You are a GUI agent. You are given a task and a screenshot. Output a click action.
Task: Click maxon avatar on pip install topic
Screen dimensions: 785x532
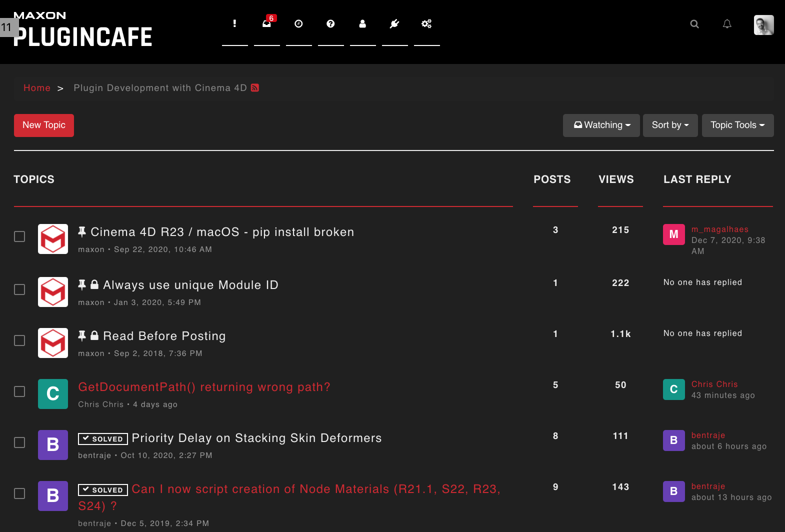coord(53,239)
